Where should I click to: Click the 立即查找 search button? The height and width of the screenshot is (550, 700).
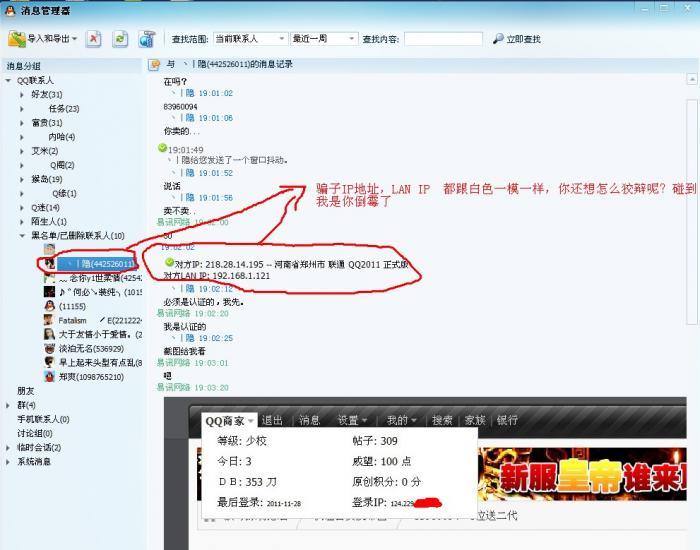pyautogui.click(x=517, y=39)
